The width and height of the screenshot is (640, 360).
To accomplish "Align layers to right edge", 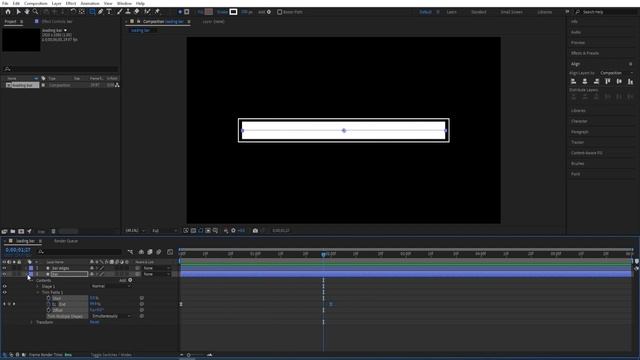I will [x=596, y=82].
